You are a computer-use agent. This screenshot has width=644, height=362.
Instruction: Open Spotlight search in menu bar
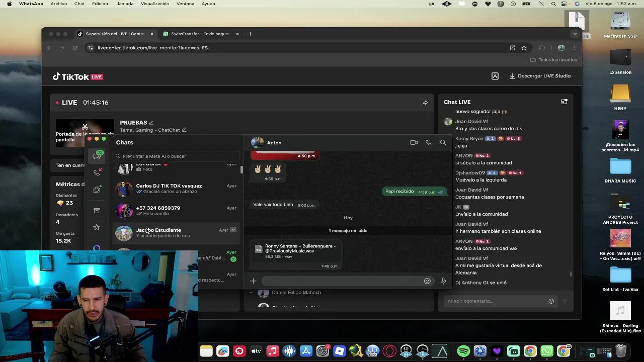tap(553, 4)
